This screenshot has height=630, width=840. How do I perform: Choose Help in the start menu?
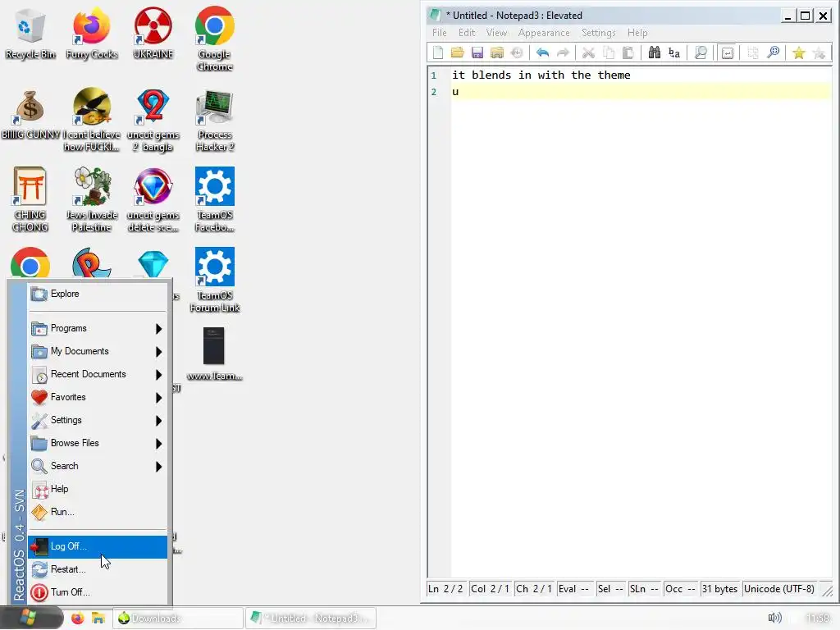point(98,489)
